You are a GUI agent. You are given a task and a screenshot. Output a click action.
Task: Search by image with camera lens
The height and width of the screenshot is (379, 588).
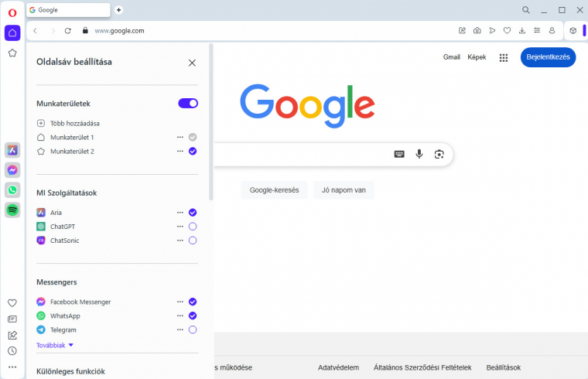(439, 154)
